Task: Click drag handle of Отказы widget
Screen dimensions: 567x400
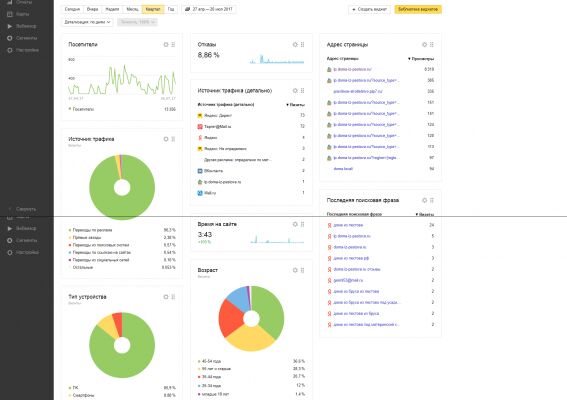Action: click(303, 44)
